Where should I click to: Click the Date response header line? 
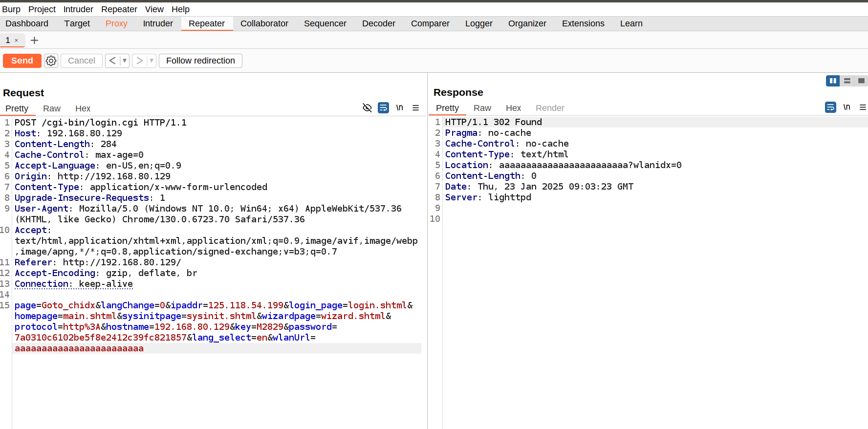coord(540,187)
